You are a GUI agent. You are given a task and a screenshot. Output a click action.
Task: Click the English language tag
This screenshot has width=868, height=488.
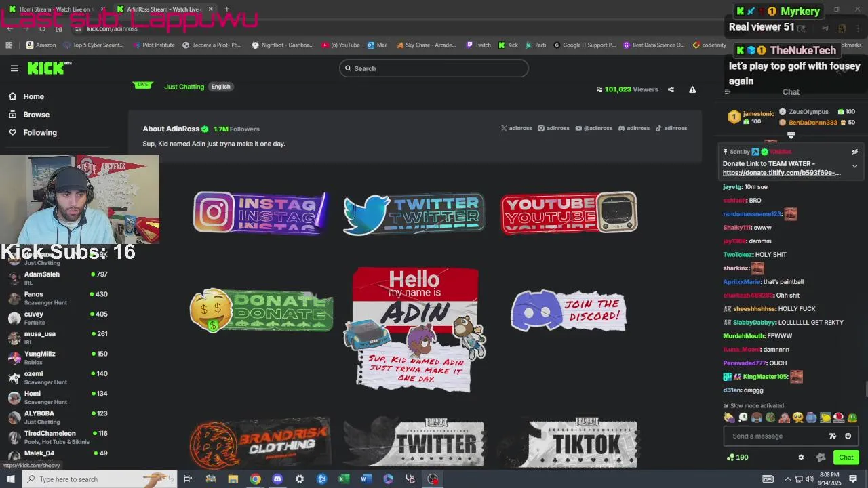click(x=220, y=87)
